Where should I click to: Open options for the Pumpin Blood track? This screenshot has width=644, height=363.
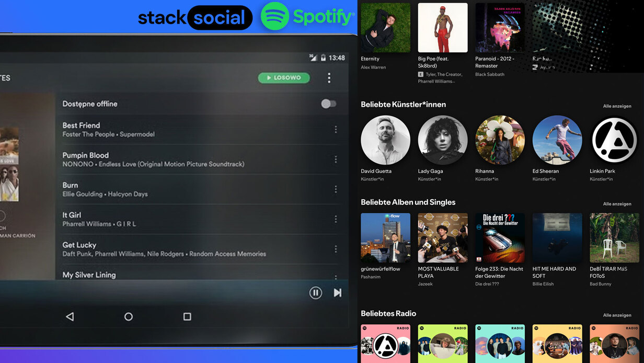pos(336,160)
